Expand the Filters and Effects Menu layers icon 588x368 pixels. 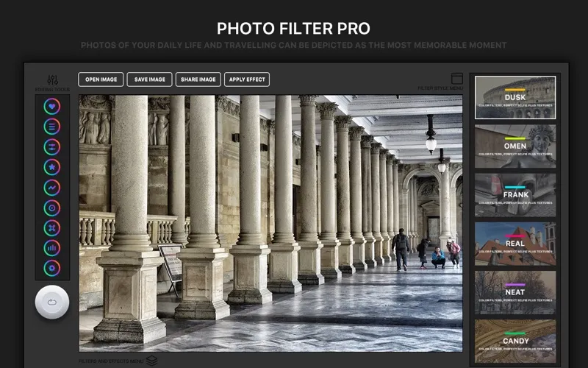click(x=151, y=361)
